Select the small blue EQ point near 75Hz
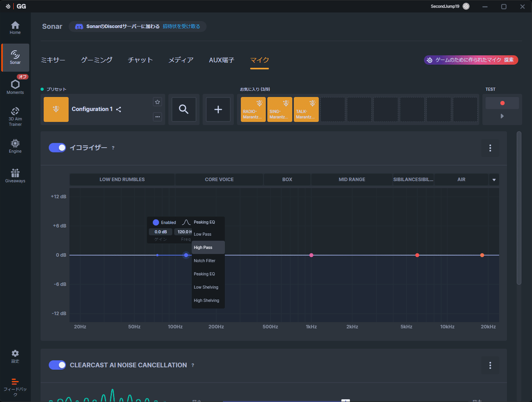532x402 pixels. tap(157, 255)
